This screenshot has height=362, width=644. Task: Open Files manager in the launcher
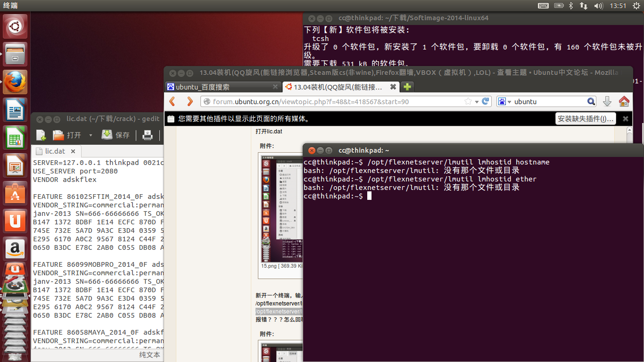pyautogui.click(x=16, y=54)
